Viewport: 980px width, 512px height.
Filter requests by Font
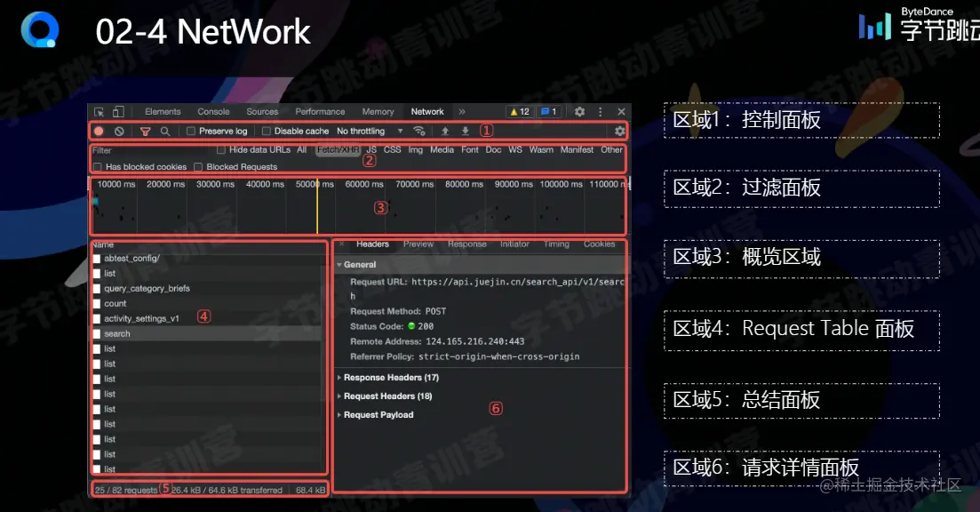click(470, 150)
